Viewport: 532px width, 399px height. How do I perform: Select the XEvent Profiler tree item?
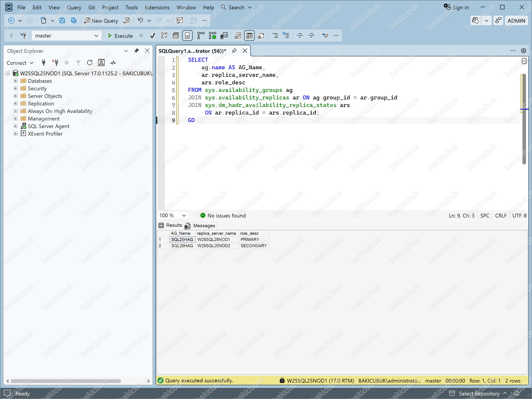point(45,134)
